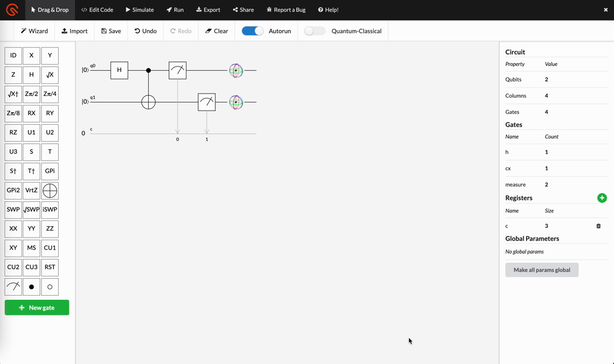The height and width of the screenshot is (364, 614).
Task: Click the measurement gate on the q1 wire
Action: coord(206,101)
